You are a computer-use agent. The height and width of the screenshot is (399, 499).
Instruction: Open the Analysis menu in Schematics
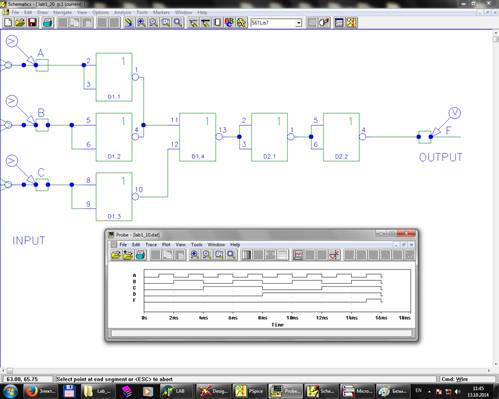(x=122, y=12)
